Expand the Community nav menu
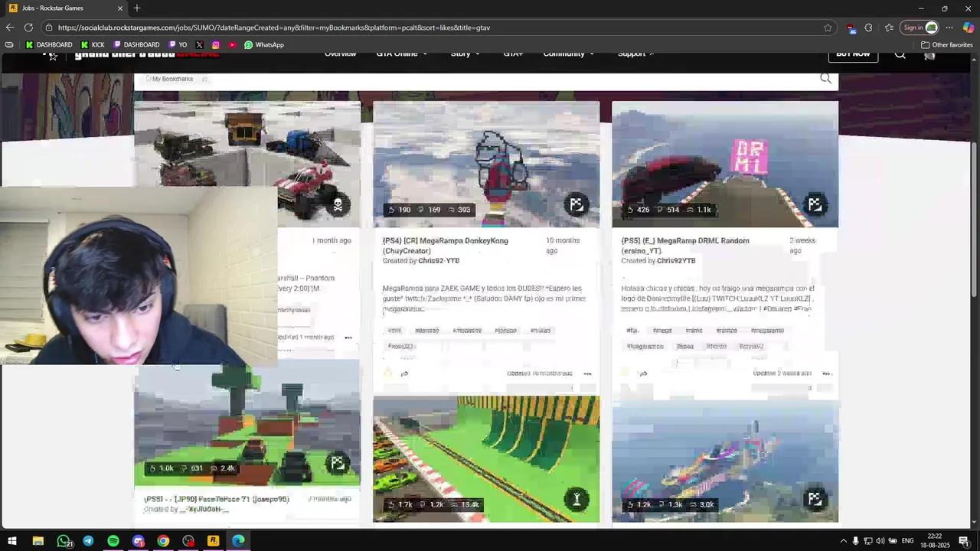The image size is (980, 551). [568, 54]
